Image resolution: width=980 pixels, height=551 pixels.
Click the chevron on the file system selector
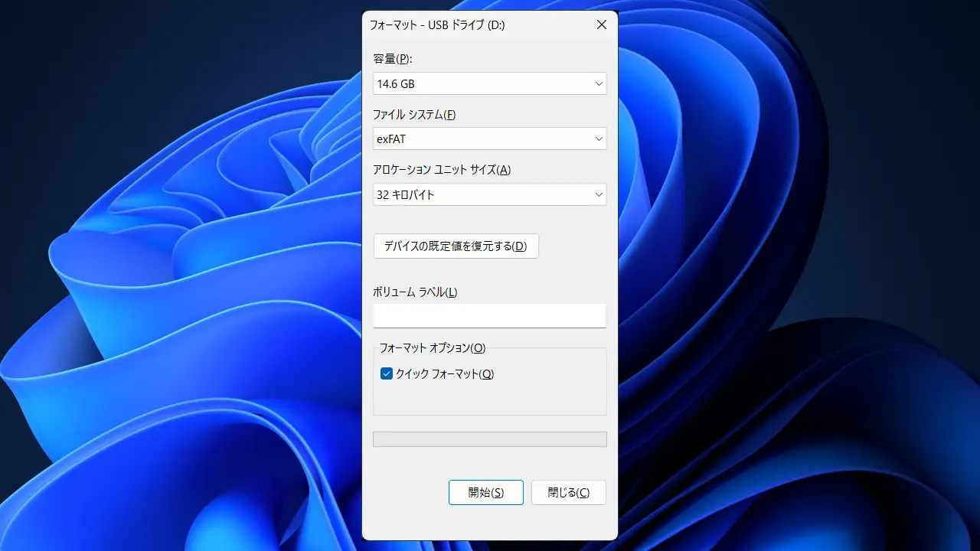tap(599, 139)
